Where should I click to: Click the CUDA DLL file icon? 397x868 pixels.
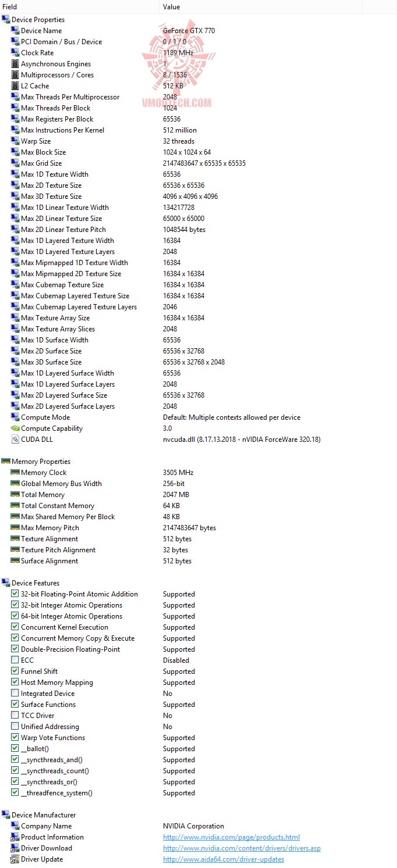(x=15, y=440)
